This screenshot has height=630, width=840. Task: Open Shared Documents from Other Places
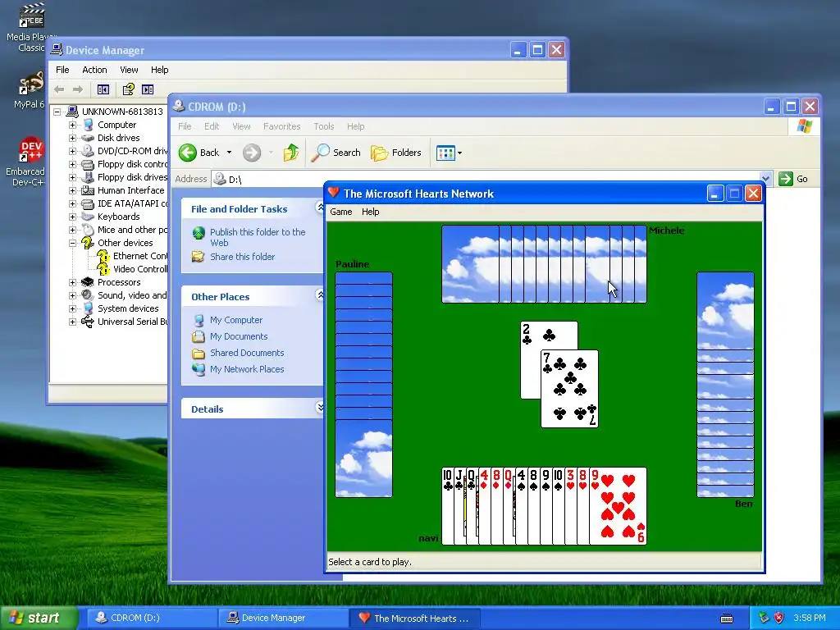(x=247, y=353)
